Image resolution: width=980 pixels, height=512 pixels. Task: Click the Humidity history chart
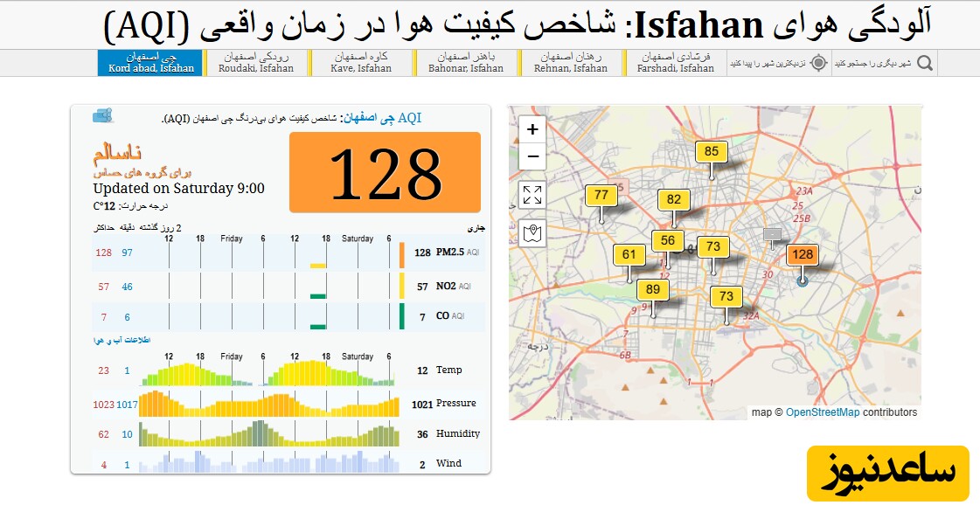click(268, 433)
